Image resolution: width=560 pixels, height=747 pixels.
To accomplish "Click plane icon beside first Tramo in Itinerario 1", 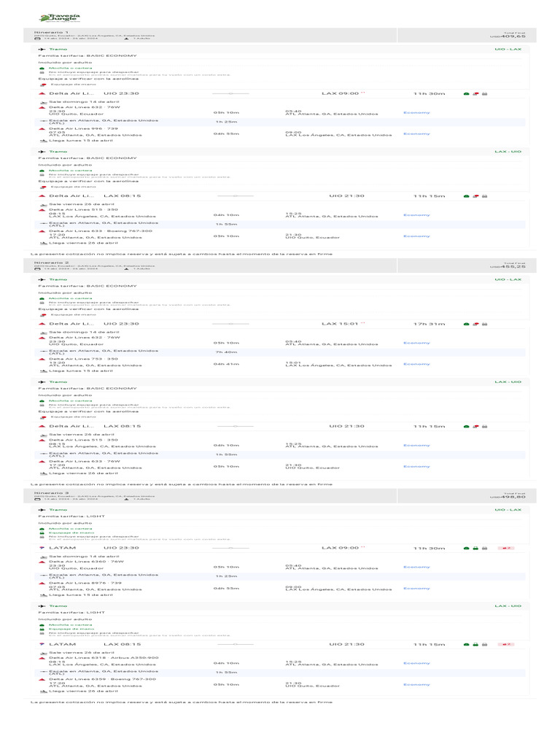I will click(42, 50).
